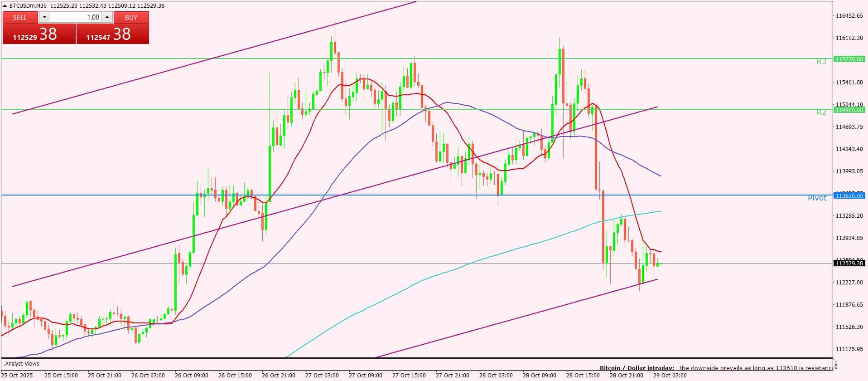Decrease lot volume with the down arrow
The image size is (868, 381).
(x=44, y=17)
